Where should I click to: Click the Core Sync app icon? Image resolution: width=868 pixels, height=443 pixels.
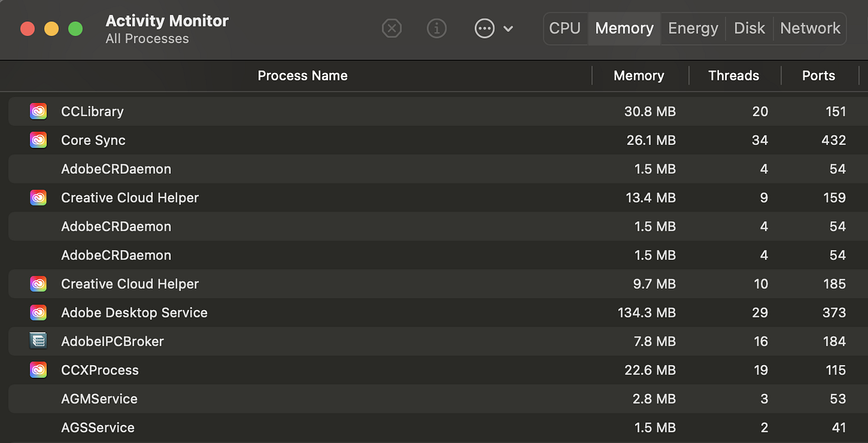pyautogui.click(x=38, y=140)
